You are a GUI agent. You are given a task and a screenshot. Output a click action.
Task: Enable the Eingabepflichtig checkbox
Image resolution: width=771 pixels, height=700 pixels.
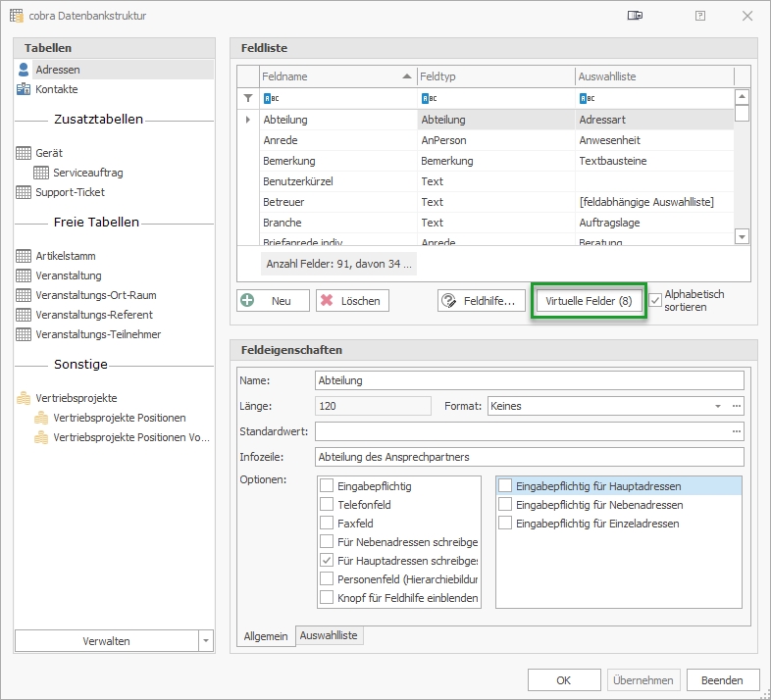[327, 486]
